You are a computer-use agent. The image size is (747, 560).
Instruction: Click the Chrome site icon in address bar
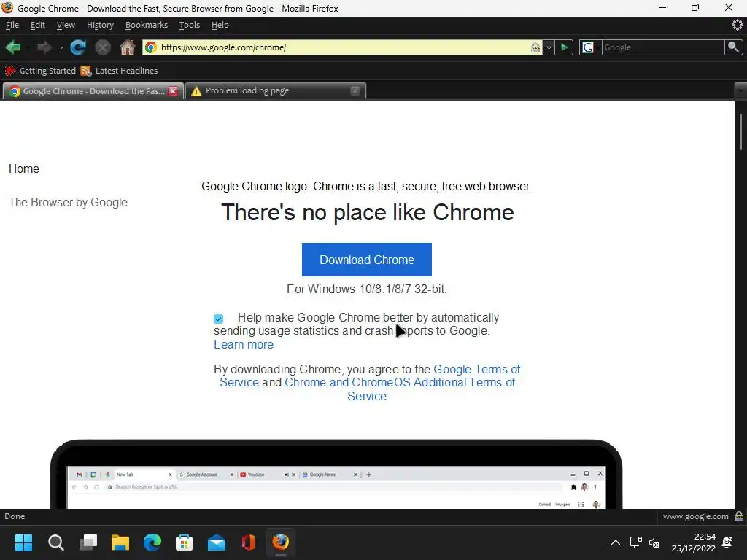[x=151, y=47]
